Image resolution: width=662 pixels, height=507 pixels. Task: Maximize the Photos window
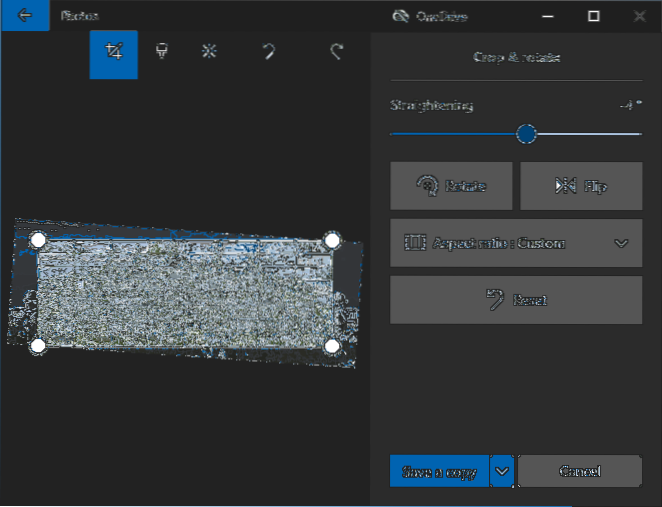click(x=594, y=16)
